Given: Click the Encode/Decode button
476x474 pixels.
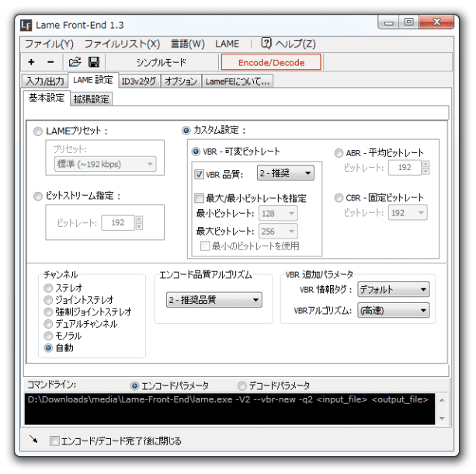Looking at the screenshot, I should coord(271,62).
